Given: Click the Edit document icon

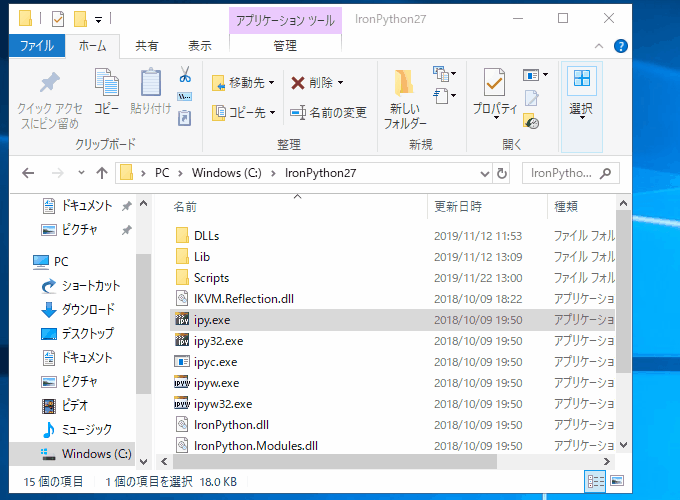Looking at the screenshot, I should click(531, 98).
